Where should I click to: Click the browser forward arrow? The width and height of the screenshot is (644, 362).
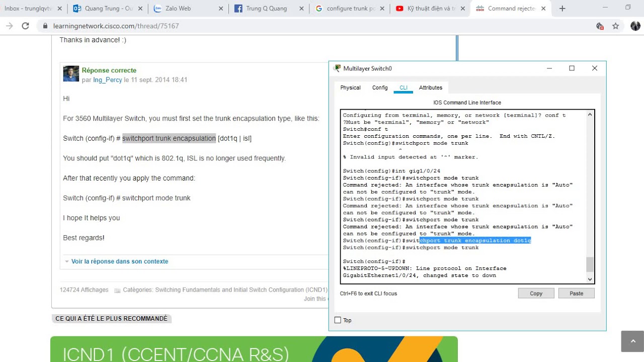(9, 26)
